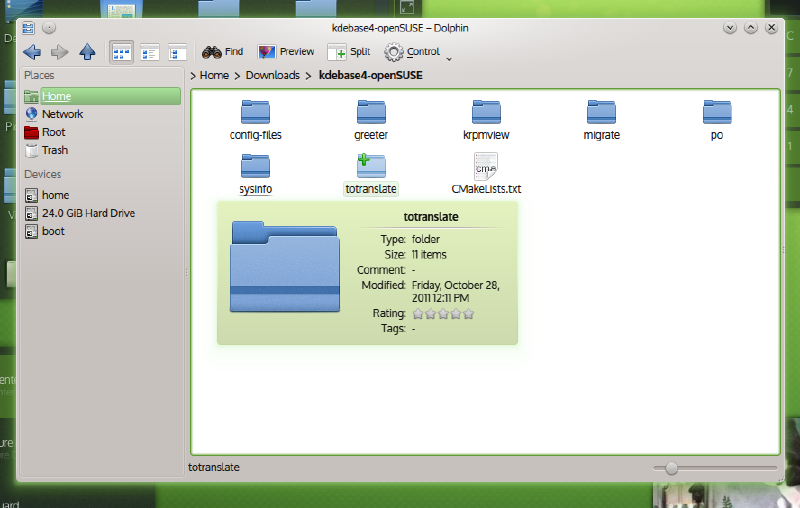Select the sysinfo folder
Image resolution: width=800 pixels, height=508 pixels.
click(x=256, y=174)
